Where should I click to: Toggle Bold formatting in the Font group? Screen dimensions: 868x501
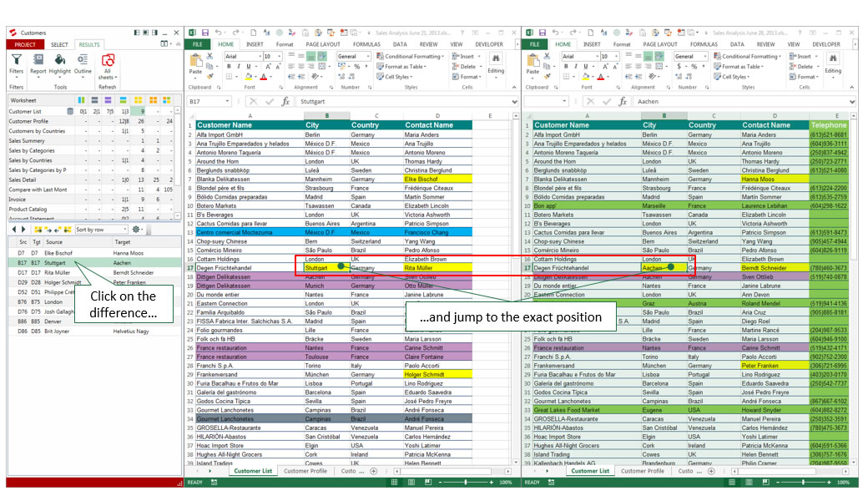pyautogui.click(x=228, y=64)
